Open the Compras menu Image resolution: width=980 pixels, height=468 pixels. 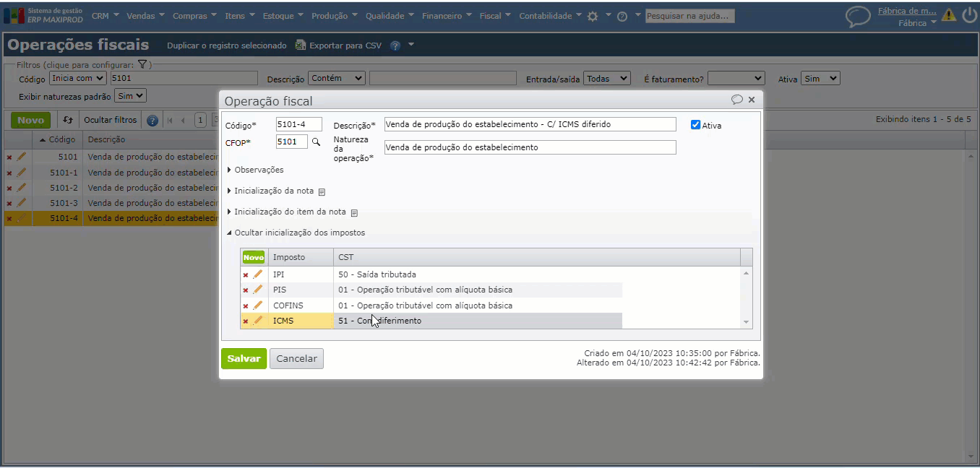194,16
